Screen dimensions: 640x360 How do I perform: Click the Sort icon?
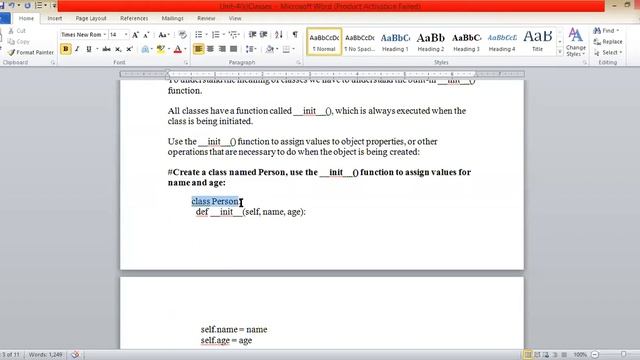point(279,34)
